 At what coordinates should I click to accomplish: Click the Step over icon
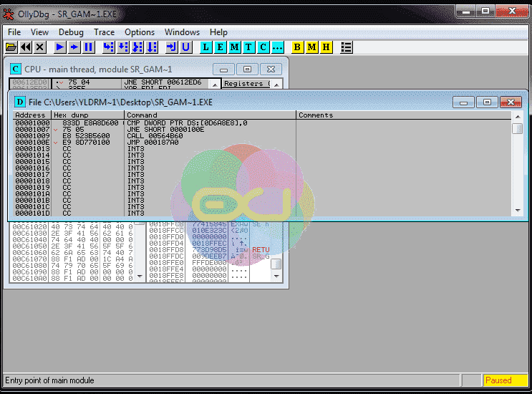(x=123, y=47)
